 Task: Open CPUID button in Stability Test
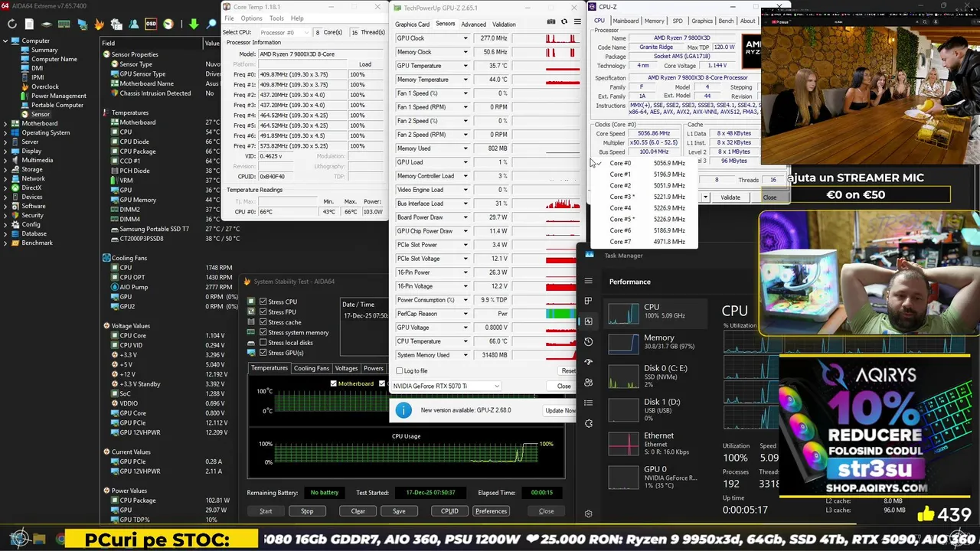click(449, 511)
